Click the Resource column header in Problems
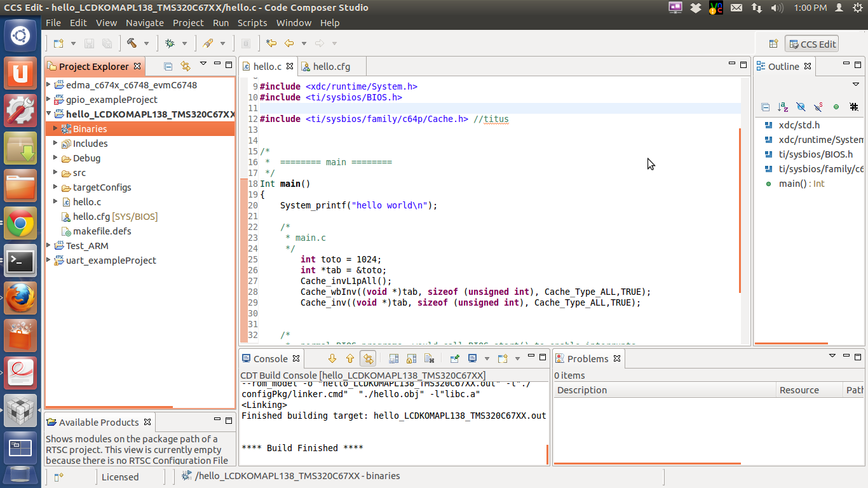868x488 pixels. coord(810,390)
